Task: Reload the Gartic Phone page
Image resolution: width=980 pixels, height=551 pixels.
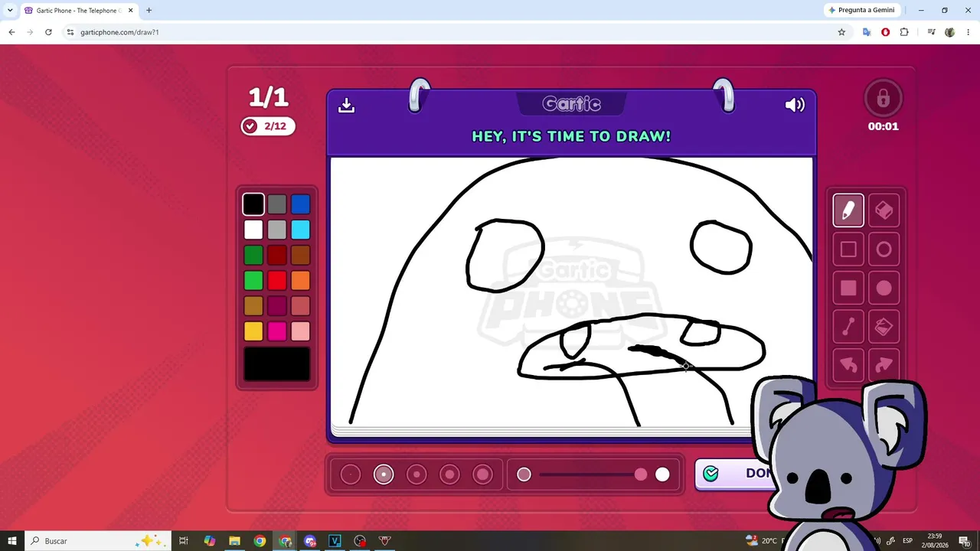Action: coord(48,32)
